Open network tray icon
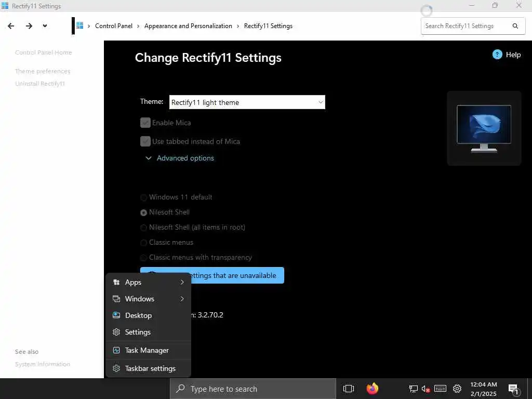Viewport: 532px width, 399px height. click(413, 389)
